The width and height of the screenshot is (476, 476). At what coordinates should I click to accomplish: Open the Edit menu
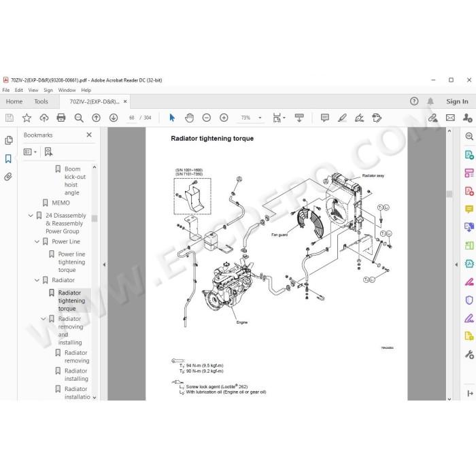pos(18,90)
